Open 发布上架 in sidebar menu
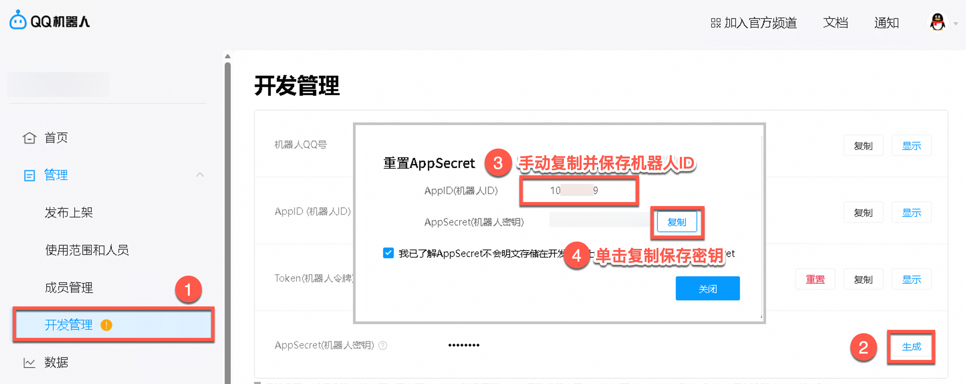 (x=69, y=212)
